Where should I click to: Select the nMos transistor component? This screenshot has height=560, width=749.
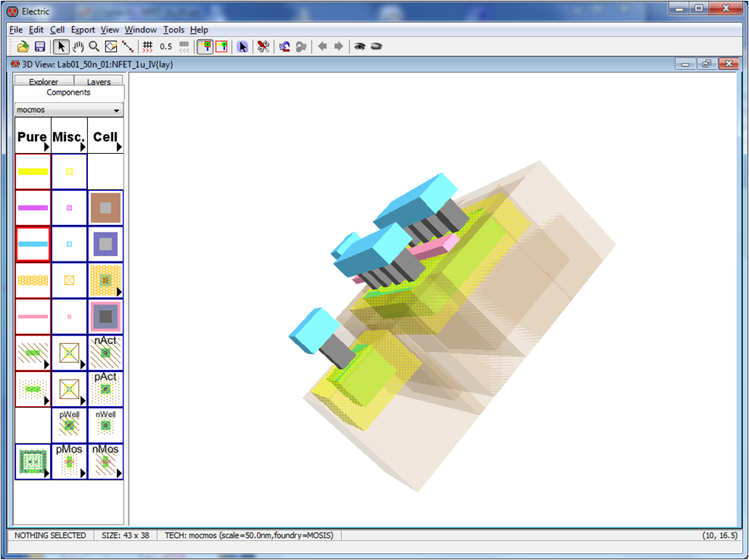click(x=105, y=461)
